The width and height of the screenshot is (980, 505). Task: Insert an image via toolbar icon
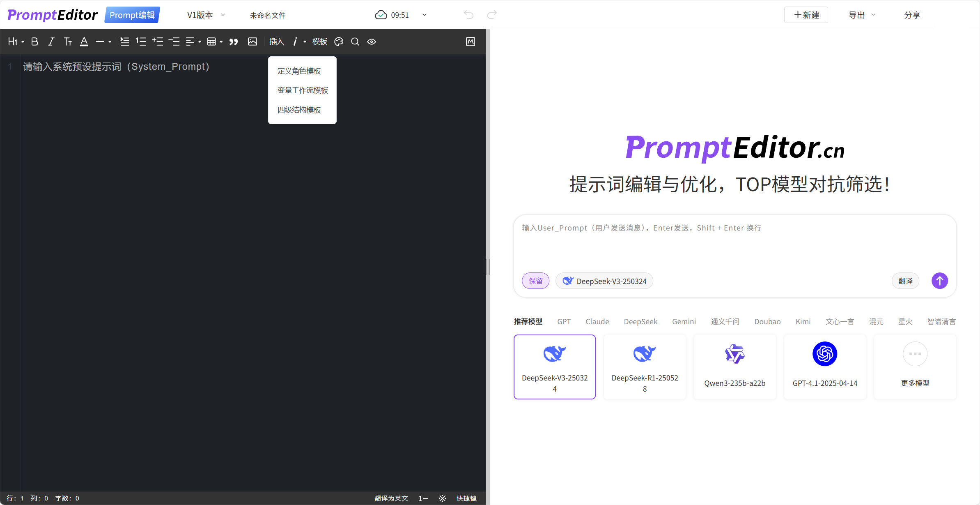point(252,42)
